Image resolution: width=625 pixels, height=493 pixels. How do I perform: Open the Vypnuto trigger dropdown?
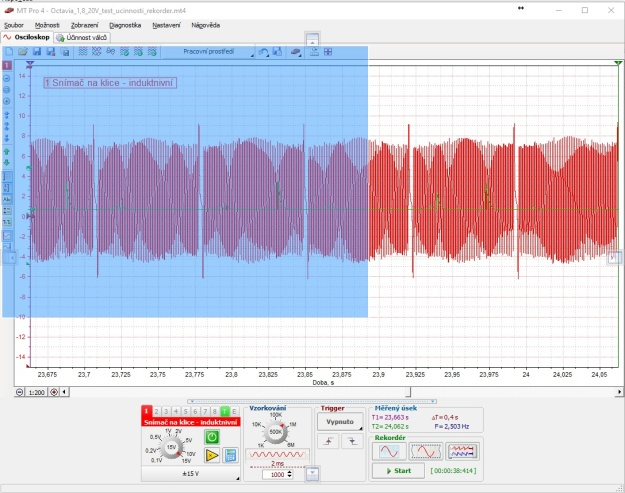click(340, 422)
